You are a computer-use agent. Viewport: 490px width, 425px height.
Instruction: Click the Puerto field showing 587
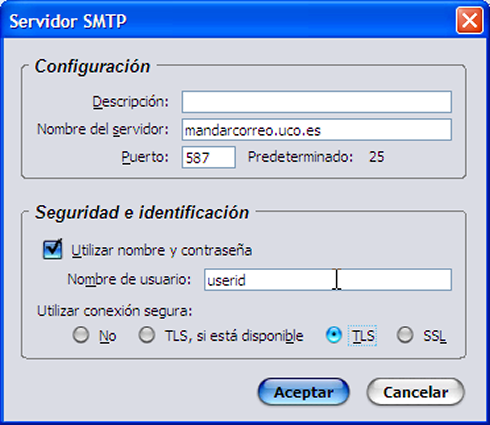209,157
